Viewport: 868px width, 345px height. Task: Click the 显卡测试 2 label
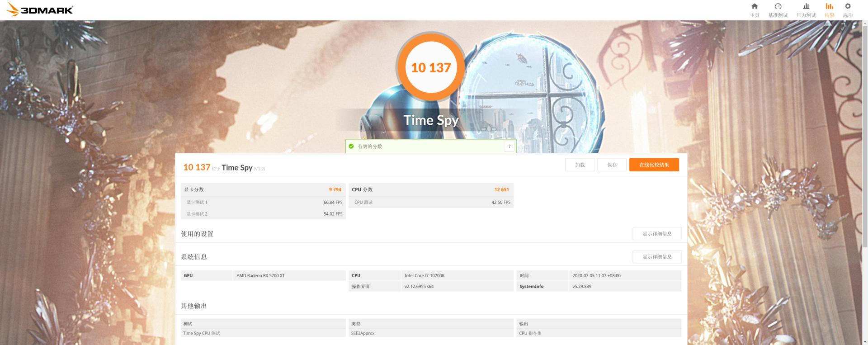coord(197,214)
